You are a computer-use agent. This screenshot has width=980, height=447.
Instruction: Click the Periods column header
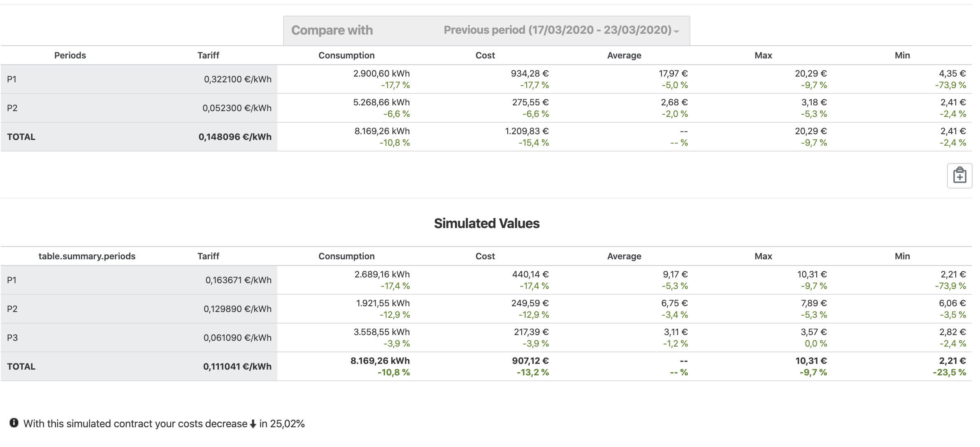(70, 56)
